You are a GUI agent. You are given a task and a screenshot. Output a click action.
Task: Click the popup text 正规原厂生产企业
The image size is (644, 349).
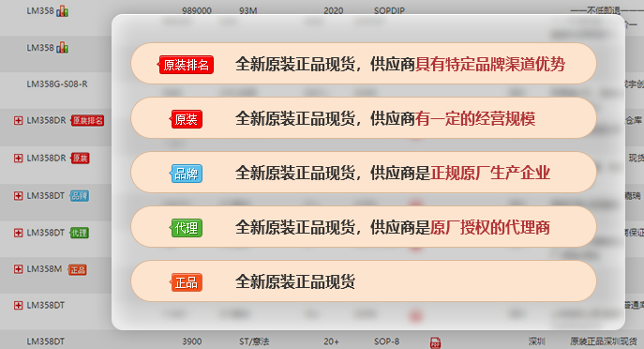coord(490,174)
